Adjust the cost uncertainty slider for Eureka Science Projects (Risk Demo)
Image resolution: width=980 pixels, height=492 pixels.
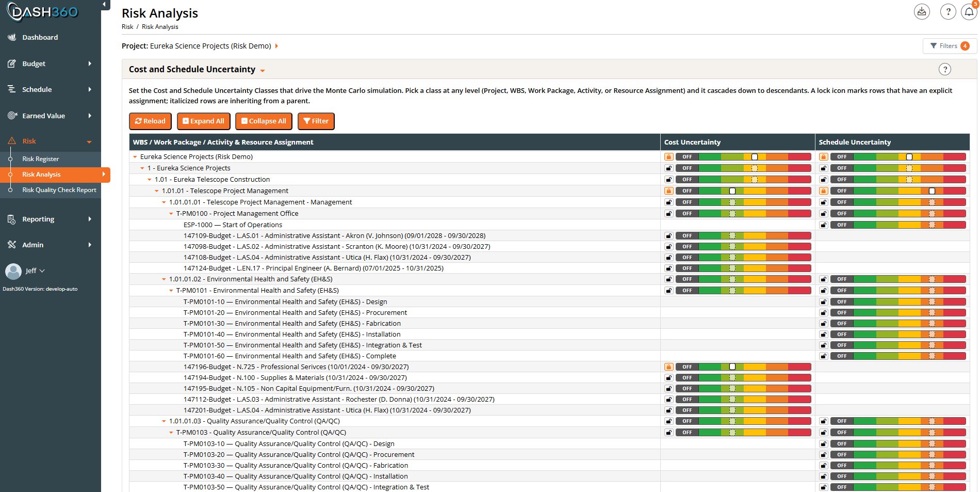coord(755,156)
